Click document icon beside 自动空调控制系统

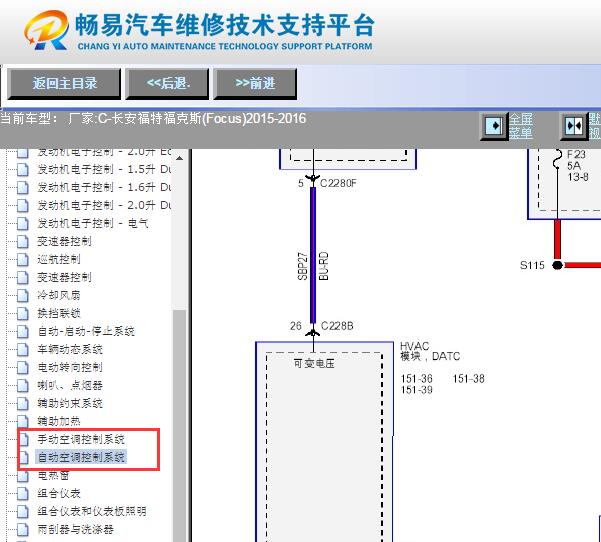tap(24, 458)
